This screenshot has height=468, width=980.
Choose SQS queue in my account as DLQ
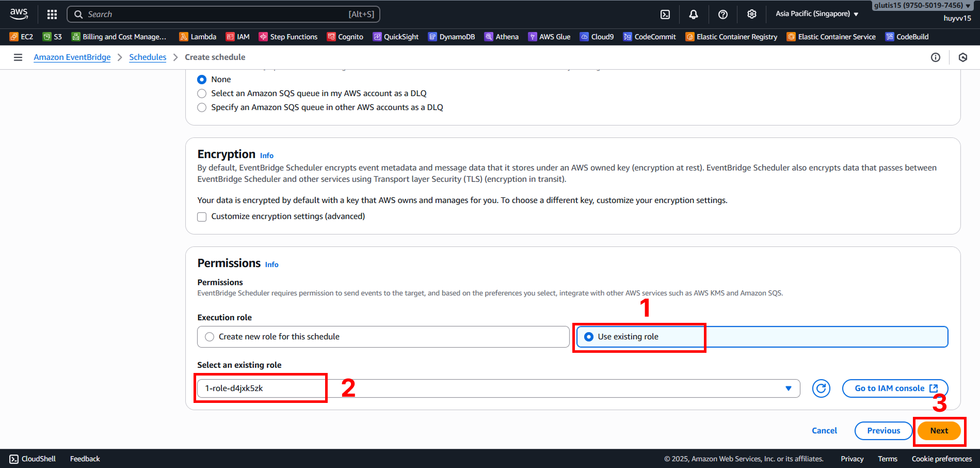[202, 93]
